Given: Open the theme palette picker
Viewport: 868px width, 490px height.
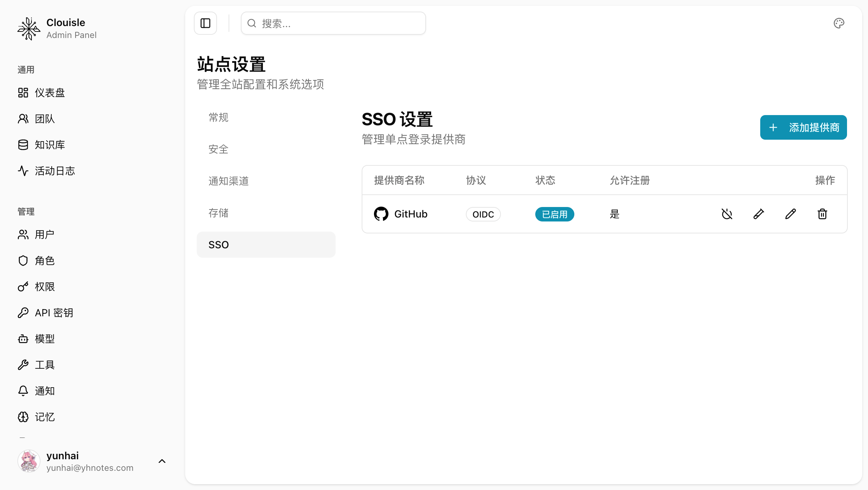Looking at the screenshot, I should [x=839, y=23].
